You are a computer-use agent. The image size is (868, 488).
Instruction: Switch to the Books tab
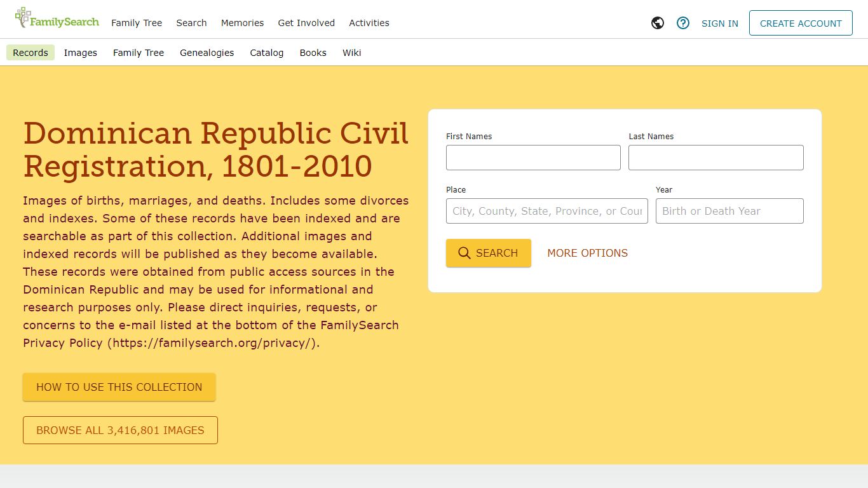coord(313,53)
